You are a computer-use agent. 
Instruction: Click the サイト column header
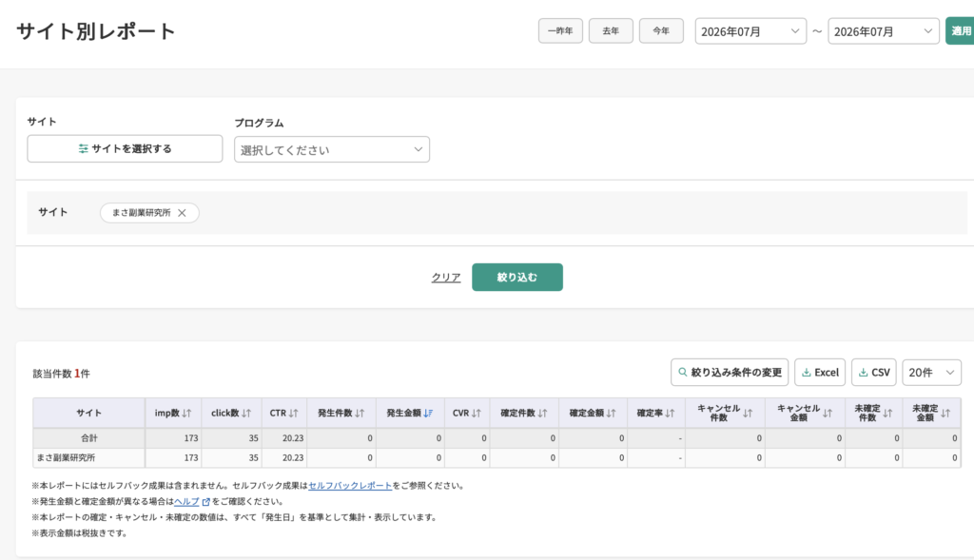tap(88, 413)
